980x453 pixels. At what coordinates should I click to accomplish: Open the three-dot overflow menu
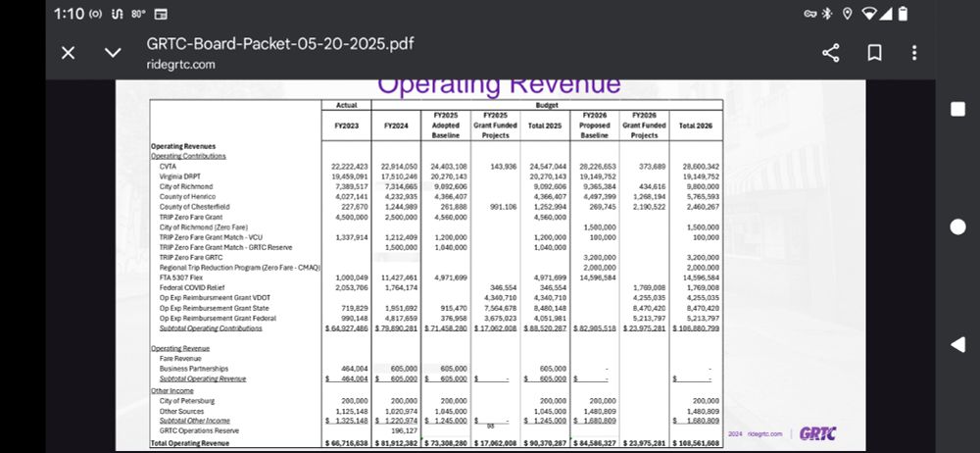pyautogui.click(x=914, y=53)
